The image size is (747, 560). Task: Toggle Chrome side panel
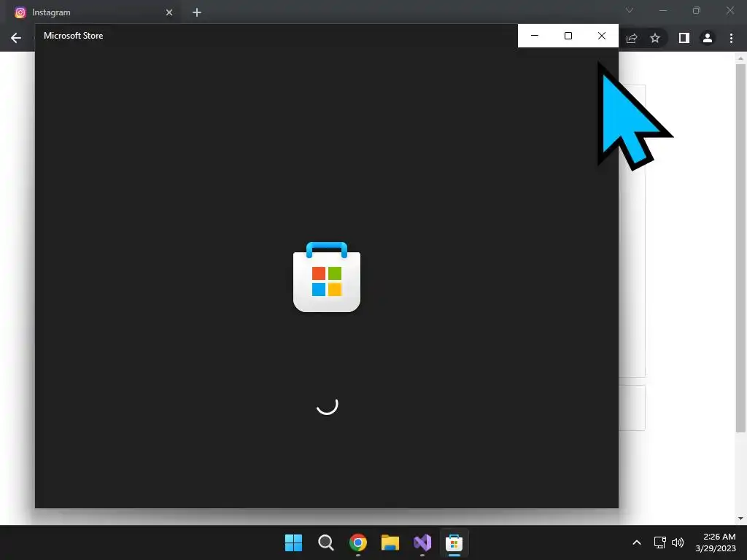pos(684,38)
